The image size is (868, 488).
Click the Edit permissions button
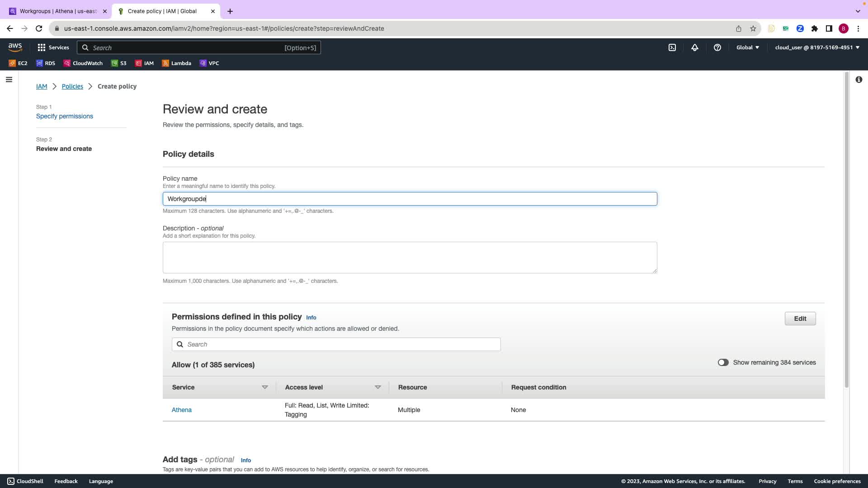(800, 319)
